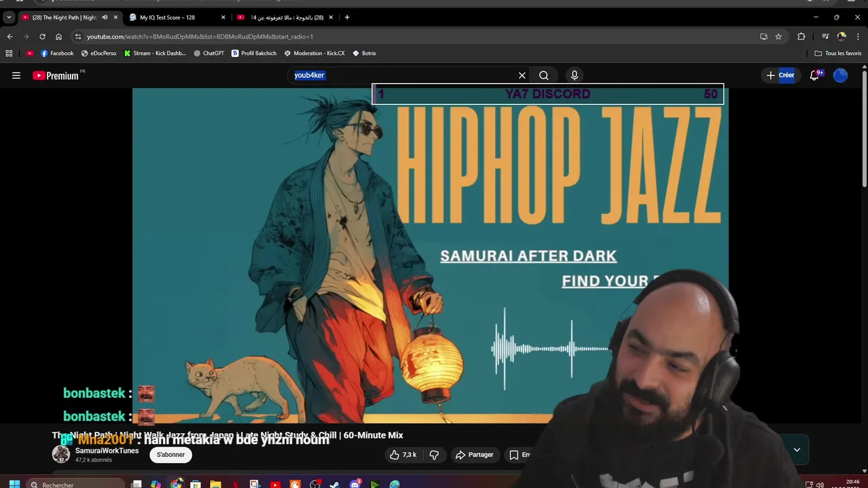The height and width of the screenshot is (488, 868).
Task: Open File Explorer from the taskbar
Action: [x=216, y=485]
